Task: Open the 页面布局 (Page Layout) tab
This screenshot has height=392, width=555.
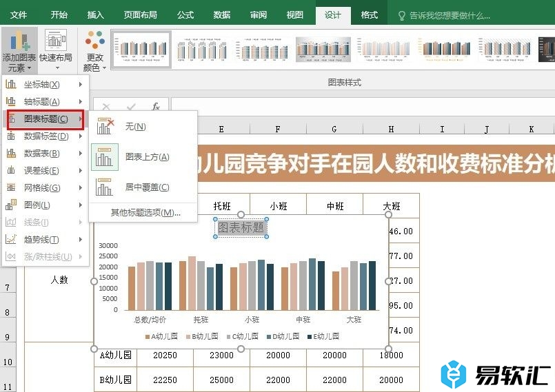Action: point(140,15)
